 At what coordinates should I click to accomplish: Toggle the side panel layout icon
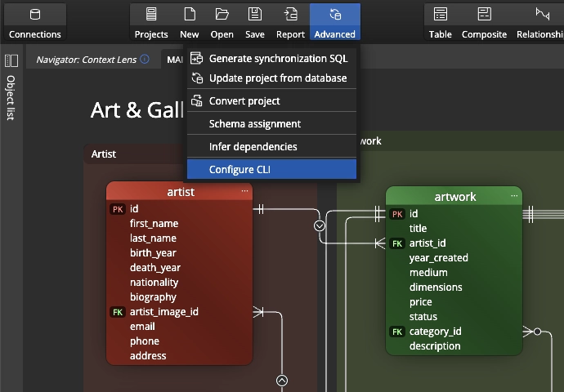click(11, 60)
